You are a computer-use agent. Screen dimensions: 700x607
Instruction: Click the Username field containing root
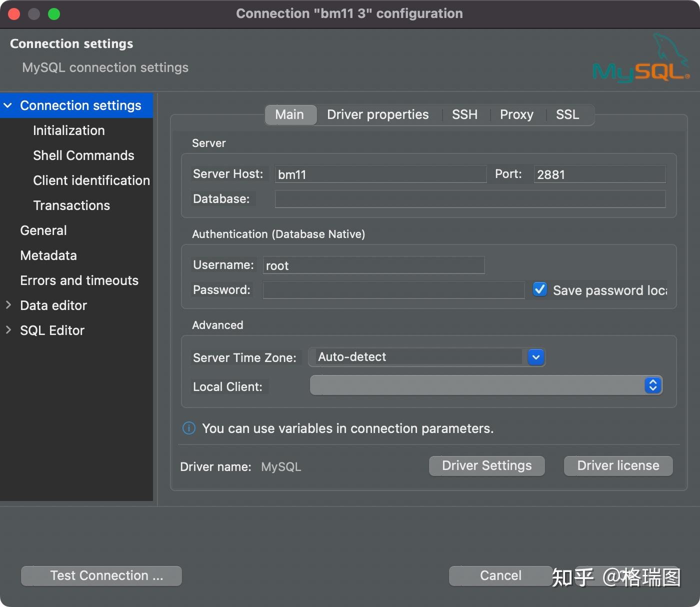coord(373,265)
